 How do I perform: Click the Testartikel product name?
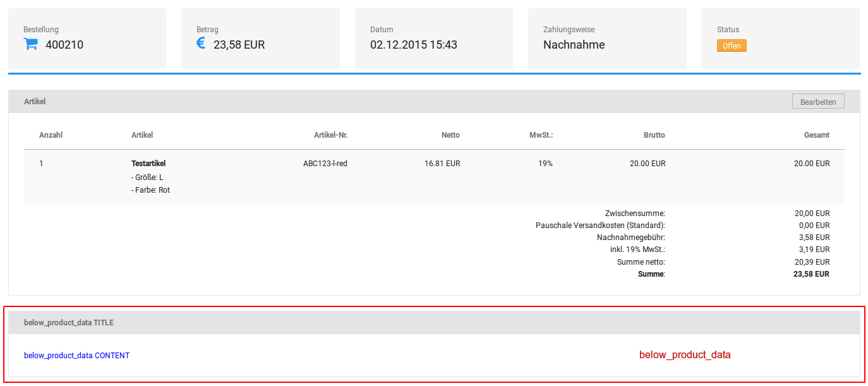click(148, 164)
